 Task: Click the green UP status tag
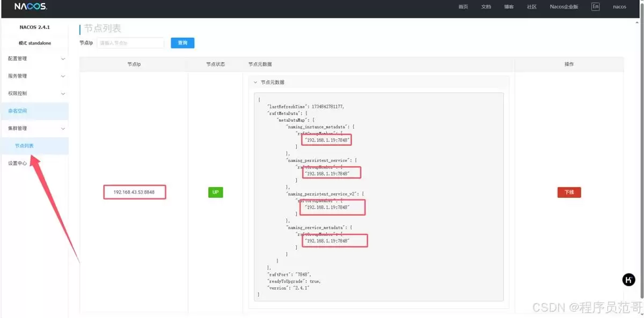tap(215, 192)
